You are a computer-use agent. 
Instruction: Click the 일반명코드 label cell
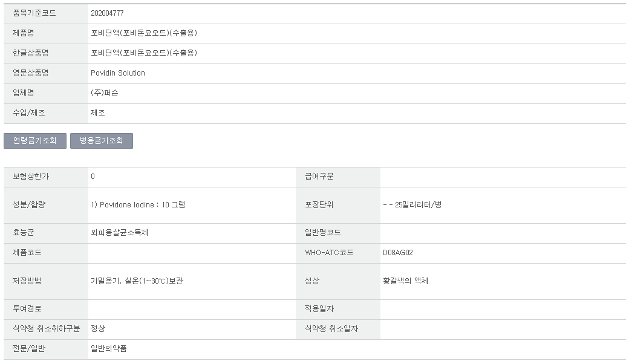pos(337,233)
